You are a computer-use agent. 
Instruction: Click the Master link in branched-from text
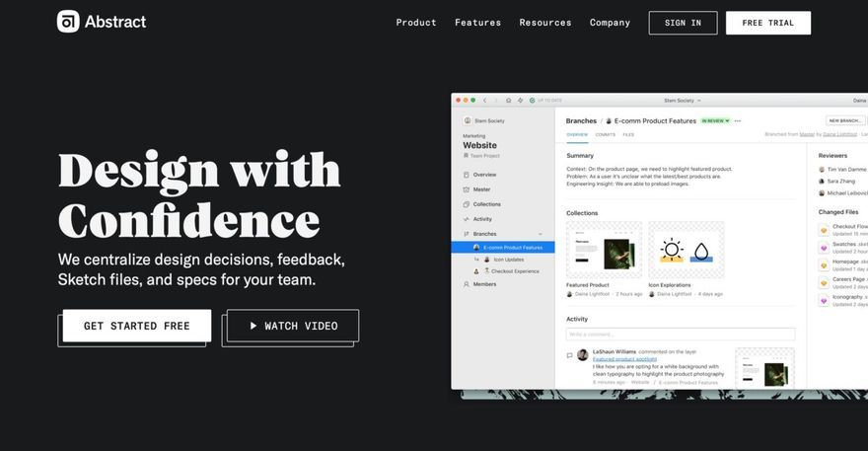point(807,134)
